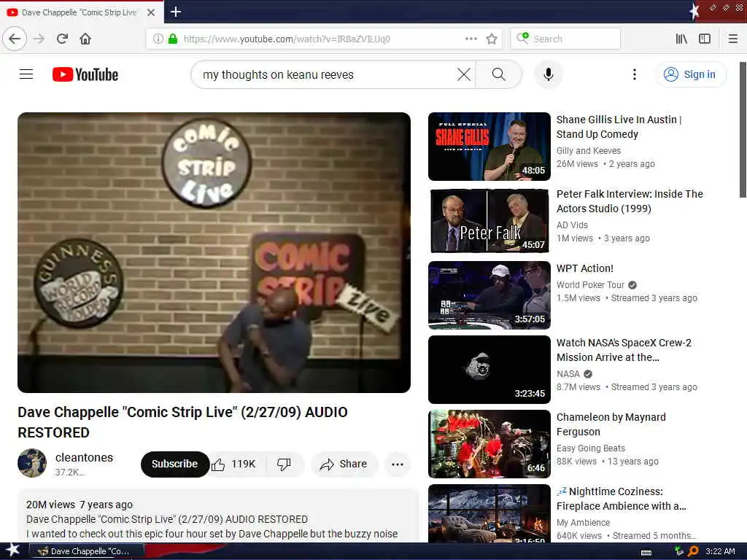The height and width of the screenshot is (560, 747).
Task: Go to YouTube home via logo
Action: 85,74
